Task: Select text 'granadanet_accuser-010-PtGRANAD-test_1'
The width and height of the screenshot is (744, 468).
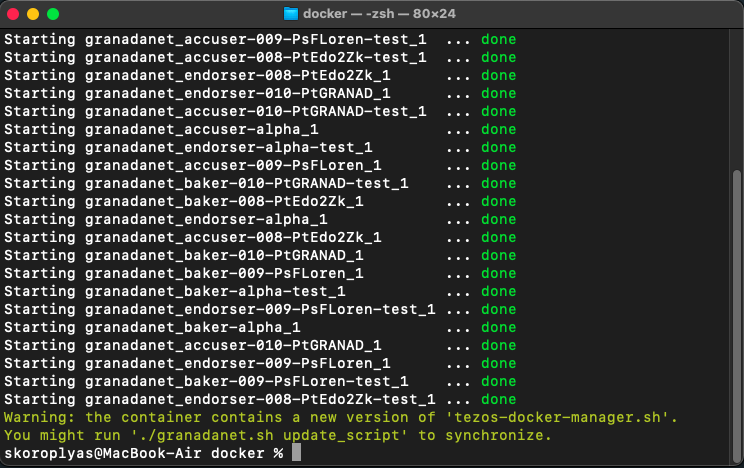Action: coord(256,112)
